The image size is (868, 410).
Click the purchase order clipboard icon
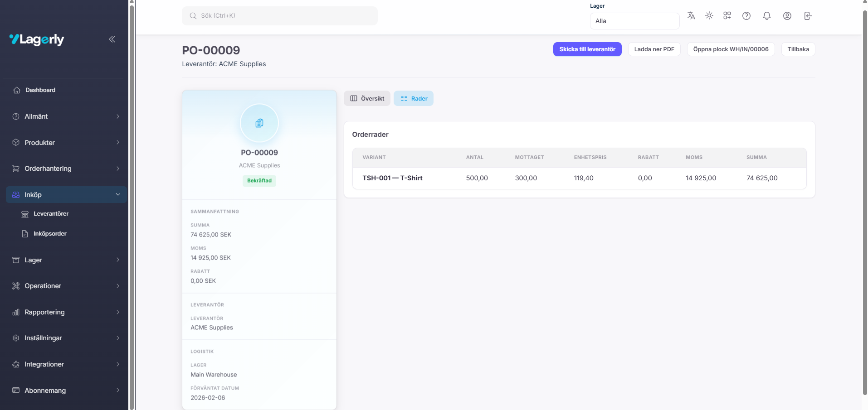(259, 123)
